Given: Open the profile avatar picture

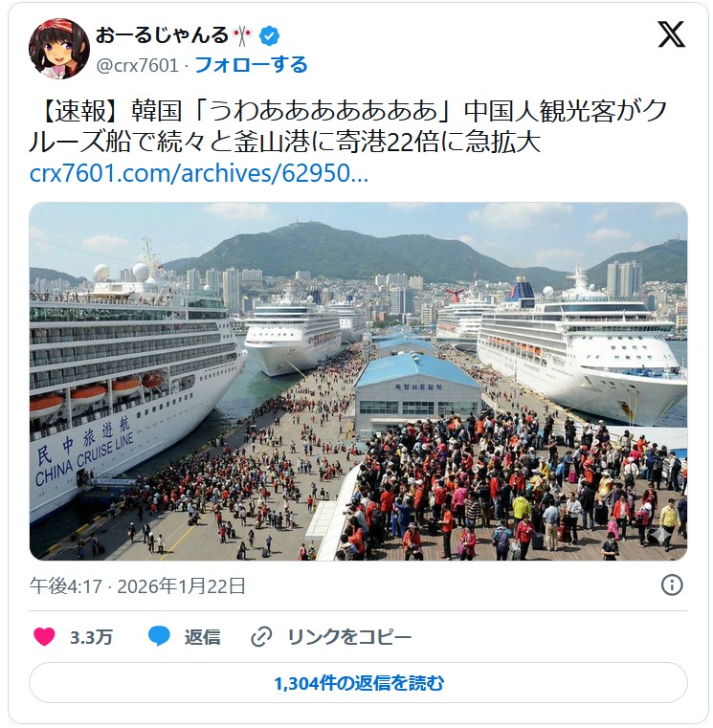Looking at the screenshot, I should pos(59,49).
